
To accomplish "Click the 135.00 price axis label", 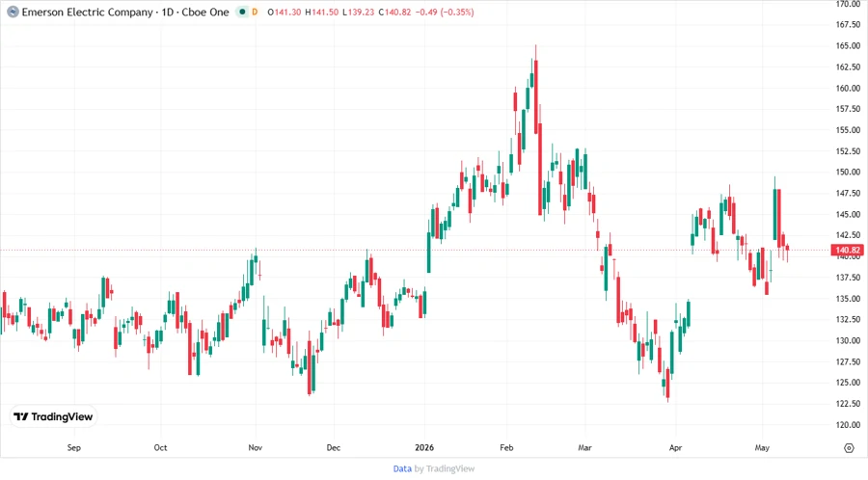I will tap(848, 299).
